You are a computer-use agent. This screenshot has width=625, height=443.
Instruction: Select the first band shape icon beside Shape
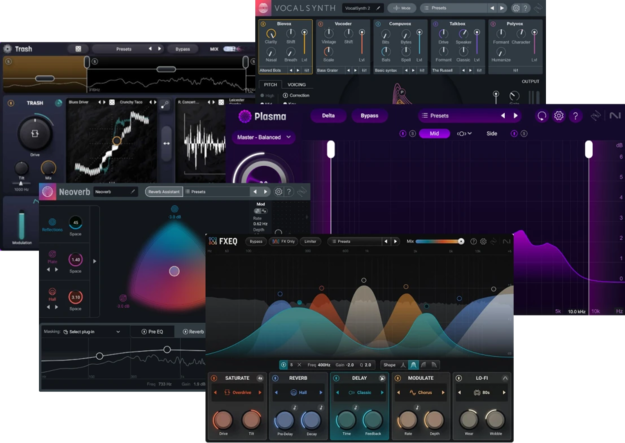tap(403, 364)
